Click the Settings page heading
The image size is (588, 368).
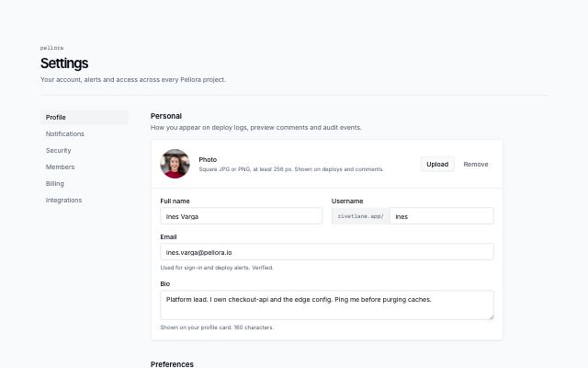pos(64,63)
